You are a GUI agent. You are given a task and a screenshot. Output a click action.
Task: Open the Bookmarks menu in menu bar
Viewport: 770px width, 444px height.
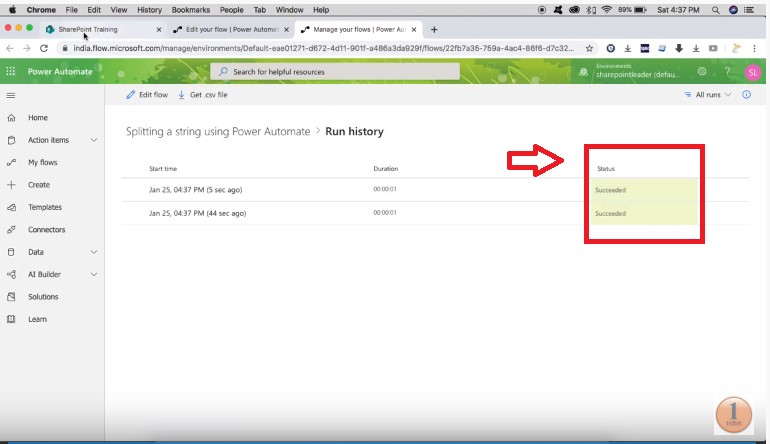coord(190,9)
